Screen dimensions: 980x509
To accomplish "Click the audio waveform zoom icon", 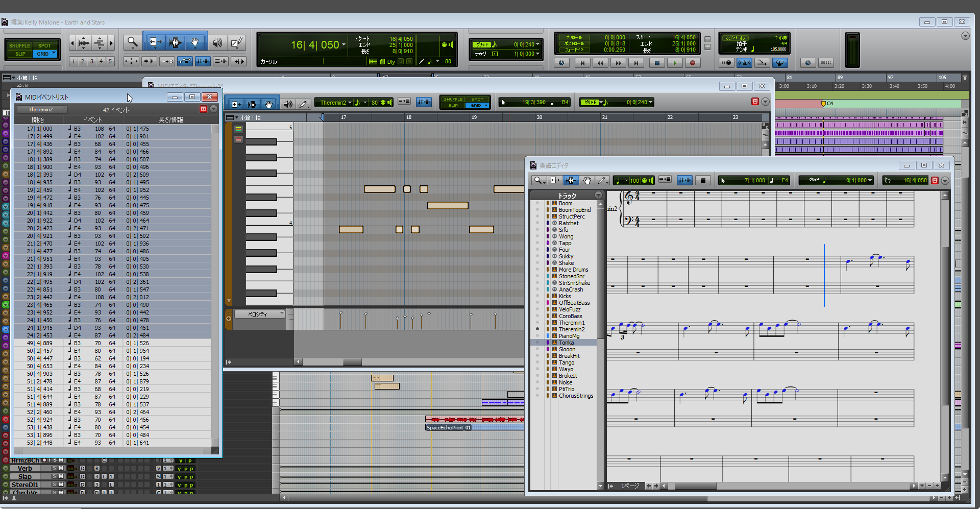I will click(84, 43).
